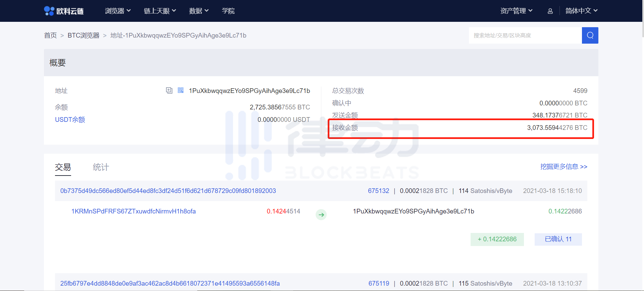The height and width of the screenshot is (291, 644).
Task: Switch to the 统计 tab
Action: coord(101,167)
